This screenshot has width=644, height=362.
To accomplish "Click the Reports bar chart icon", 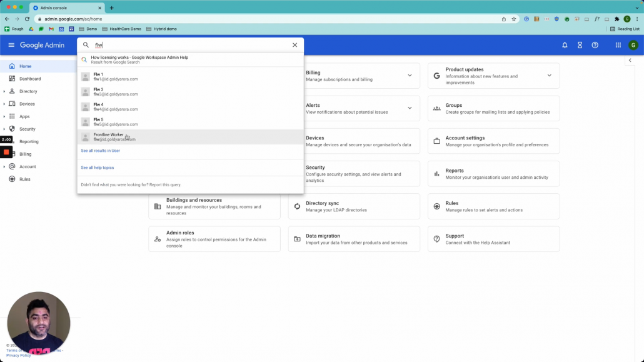I will [x=436, y=174].
